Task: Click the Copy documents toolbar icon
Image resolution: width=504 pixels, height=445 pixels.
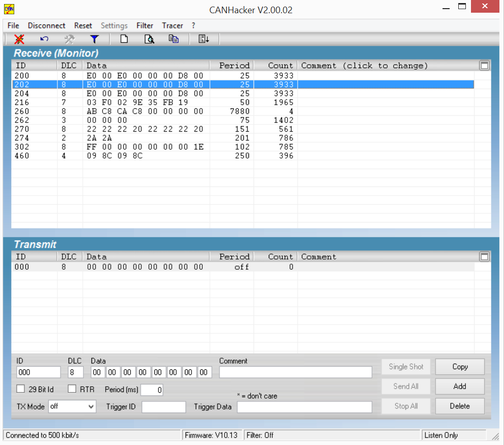Action: coord(174,39)
